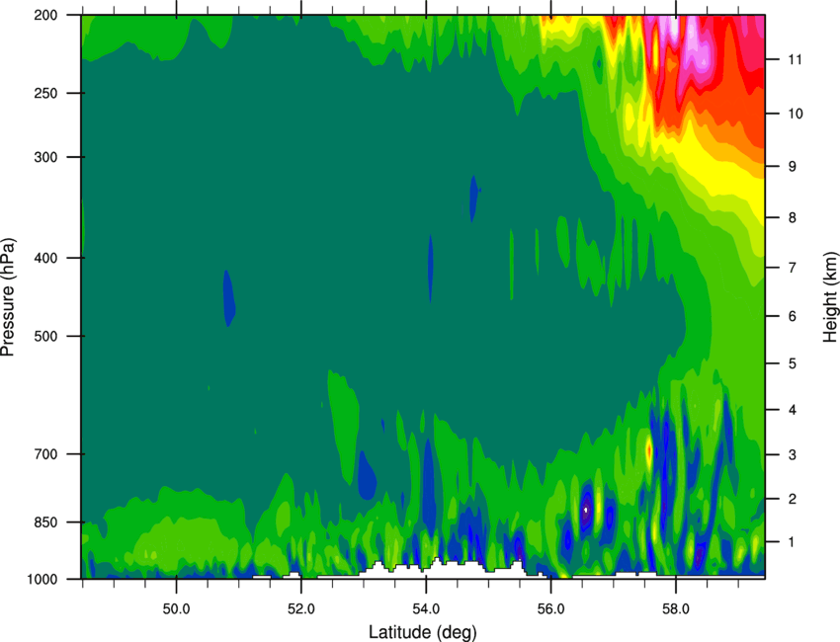This screenshot has height=642, width=840.
Task: Select the 400 pressure tick label
Action: [45, 258]
